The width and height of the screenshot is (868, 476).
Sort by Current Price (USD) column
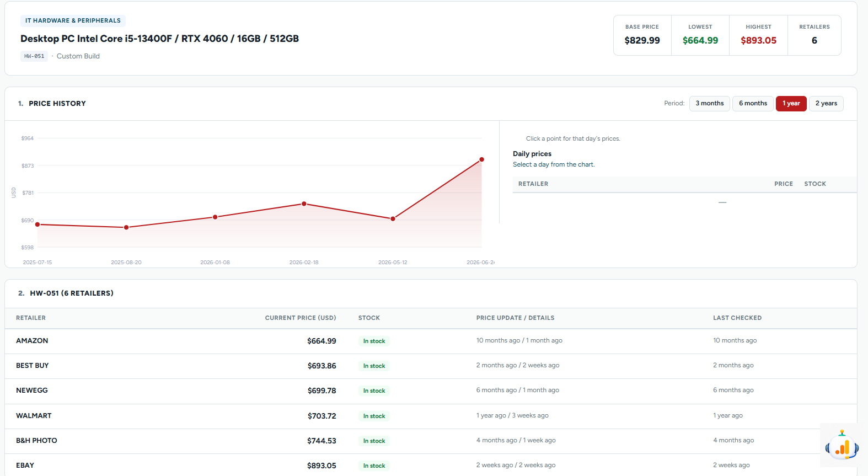pos(301,318)
